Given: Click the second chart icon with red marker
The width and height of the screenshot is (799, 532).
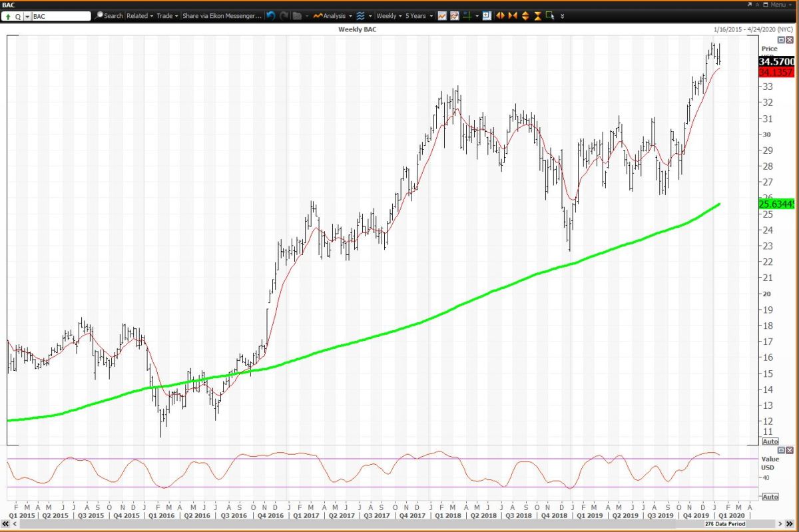Looking at the screenshot, I should pos(455,15).
